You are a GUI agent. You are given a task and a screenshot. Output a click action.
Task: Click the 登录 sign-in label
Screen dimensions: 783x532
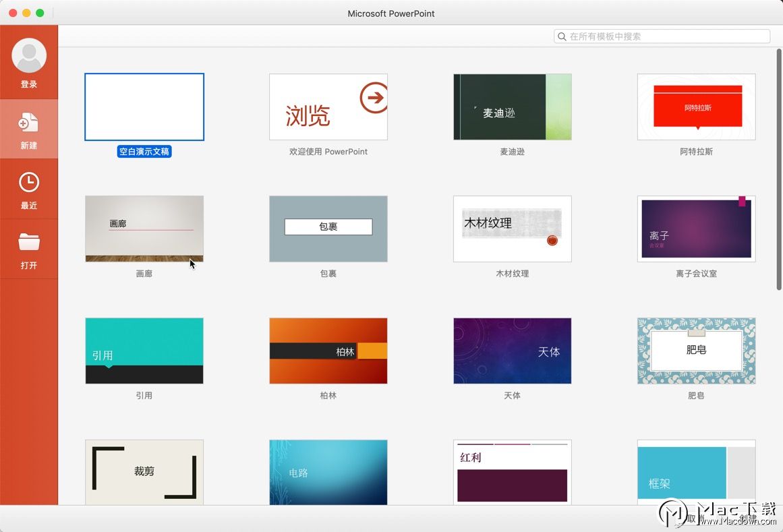29,84
